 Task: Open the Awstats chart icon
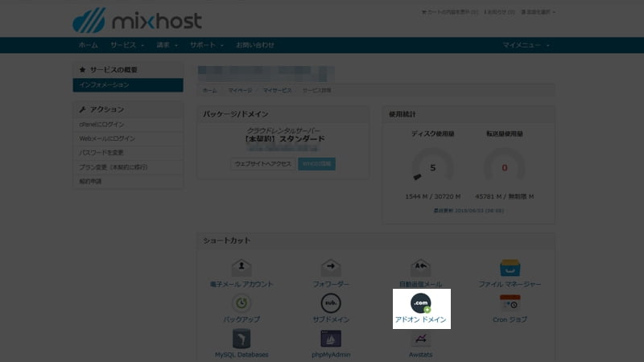(420, 339)
